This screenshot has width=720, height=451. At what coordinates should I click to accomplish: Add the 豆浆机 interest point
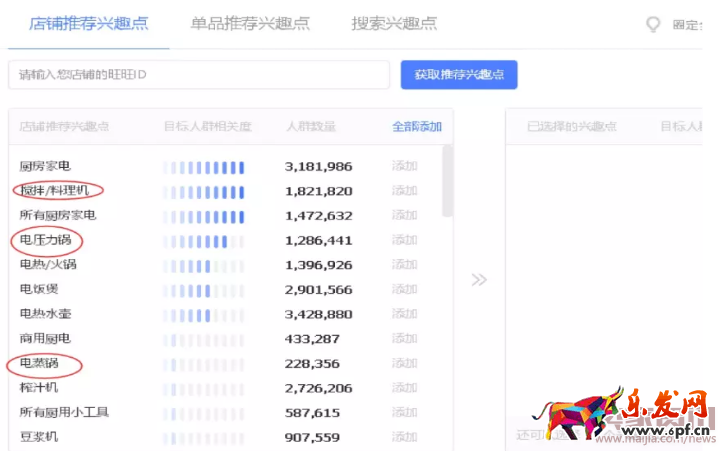[x=404, y=437]
